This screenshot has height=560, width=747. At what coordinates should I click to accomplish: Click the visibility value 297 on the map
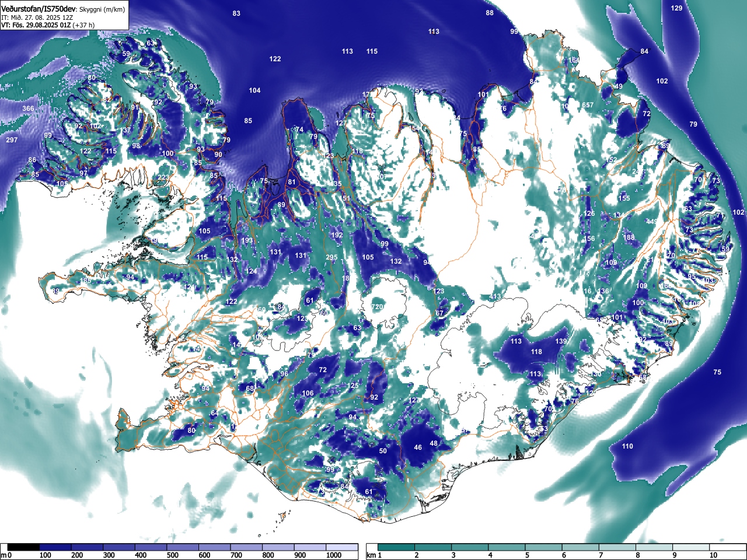[12, 140]
